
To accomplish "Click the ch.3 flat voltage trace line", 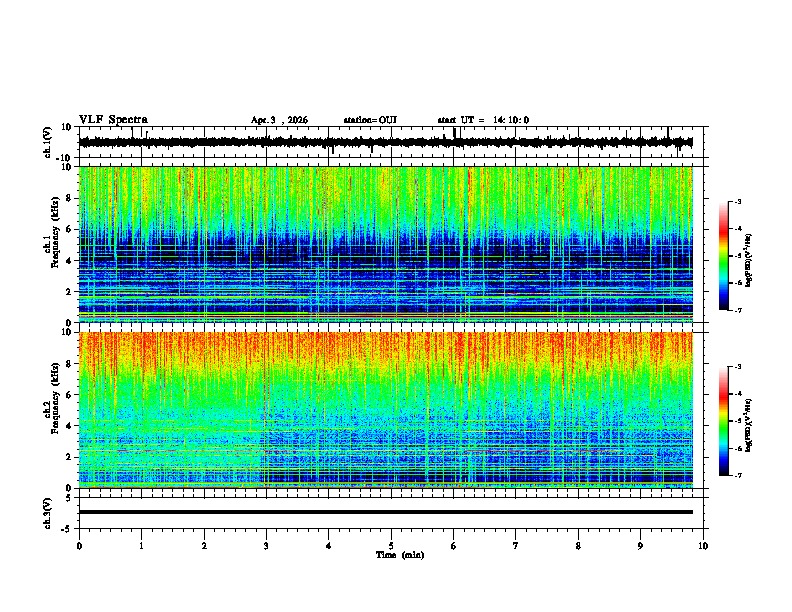I will pyautogui.click(x=386, y=512).
